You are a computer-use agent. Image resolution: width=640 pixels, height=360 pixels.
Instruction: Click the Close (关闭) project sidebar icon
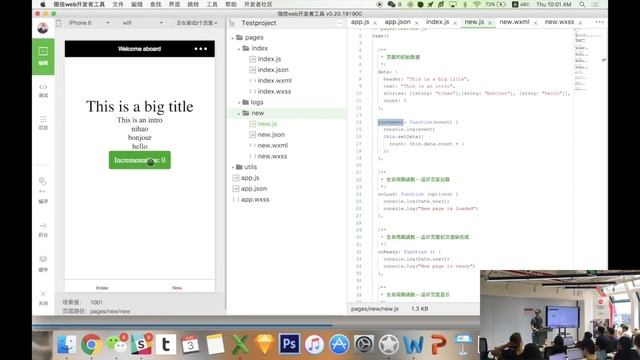pyautogui.click(x=43, y=298)
